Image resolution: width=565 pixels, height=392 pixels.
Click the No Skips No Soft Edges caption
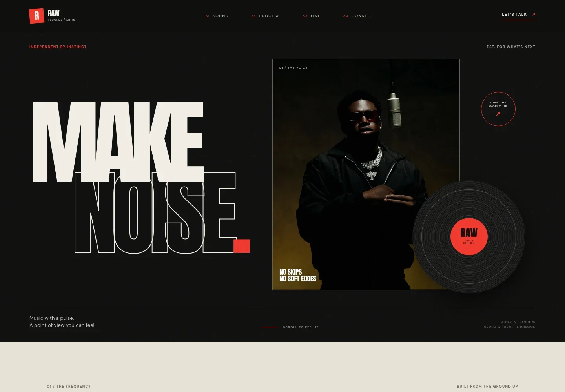click(x=298, y=275)
